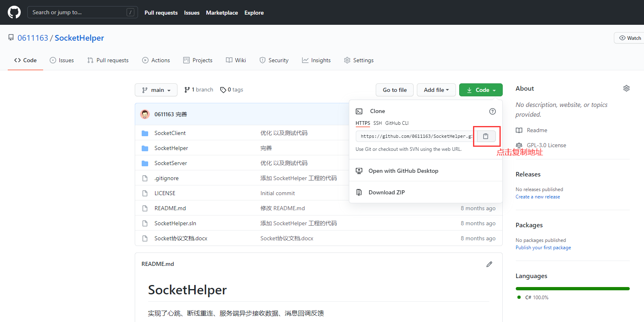Click the green C# language bar
The width and height of the screenshot is (644, 322).
572,289
